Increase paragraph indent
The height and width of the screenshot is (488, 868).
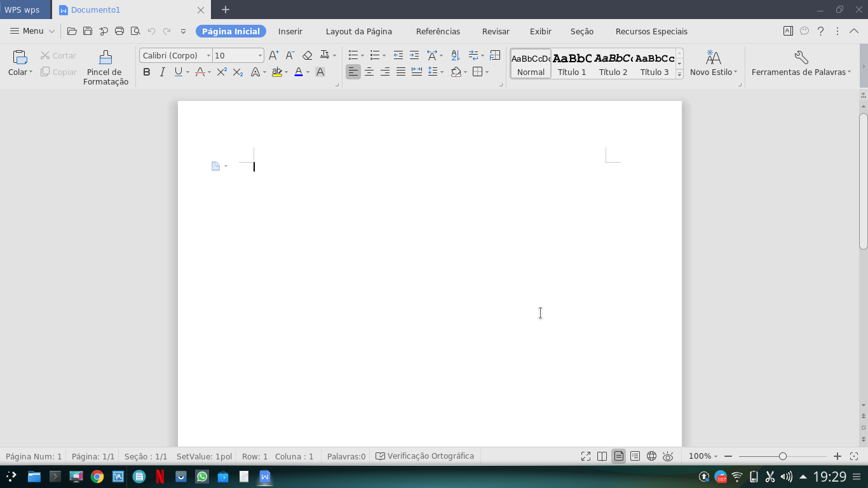coord(414,55)
